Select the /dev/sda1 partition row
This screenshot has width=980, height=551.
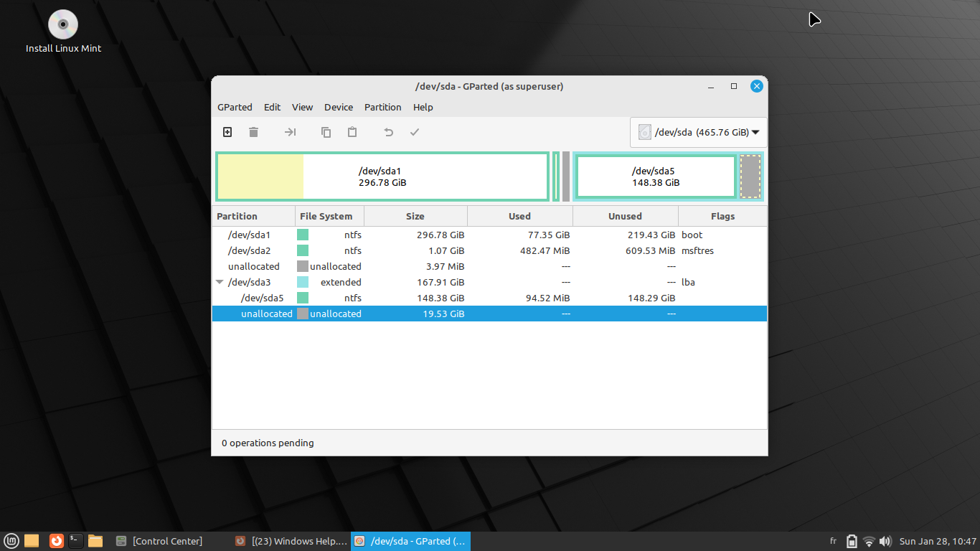pyautogui.click(x=489, y=235)
